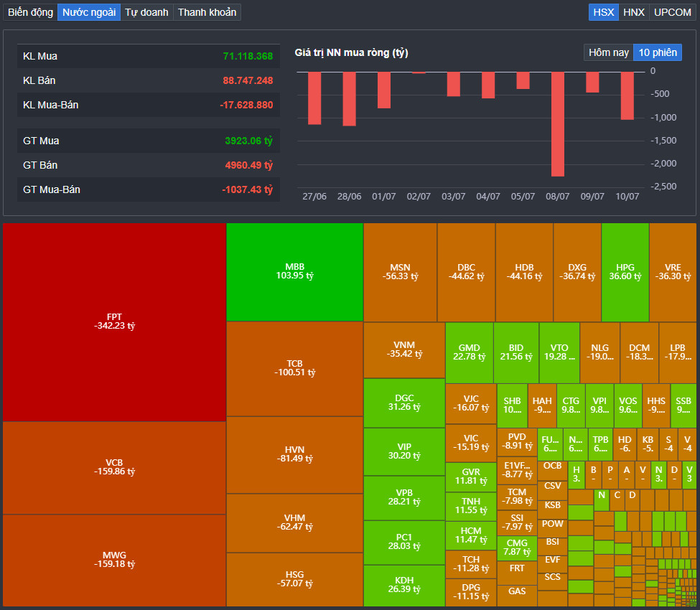
Task: Click the 09/07 chart bar
Action: tap(592, 82)
